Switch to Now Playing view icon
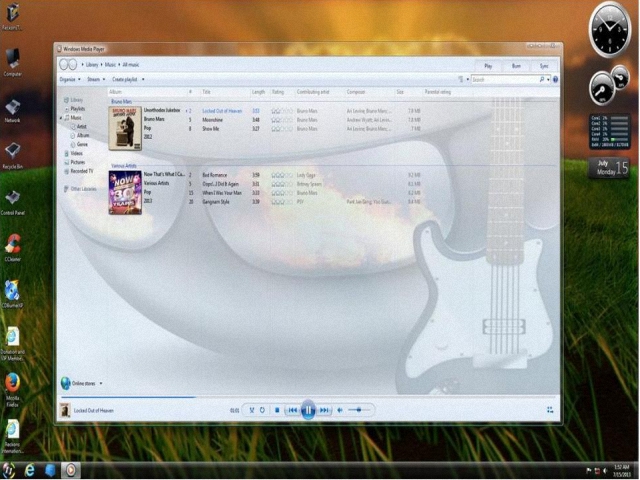The width and height of the screenshot is (640, 480). click(550, 410)
